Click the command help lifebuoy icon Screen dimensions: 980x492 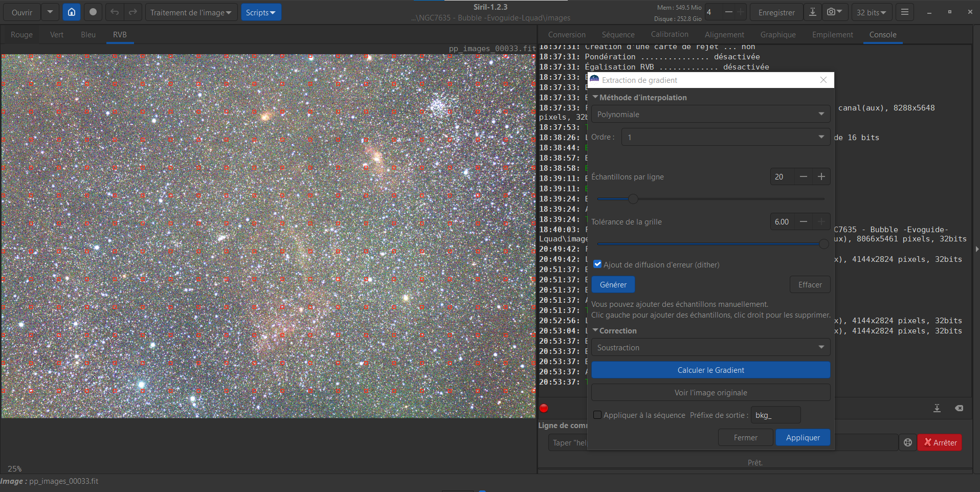point(907,443)
